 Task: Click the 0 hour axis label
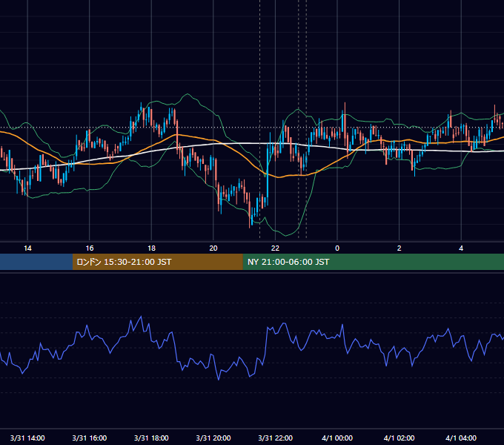(337, 248)
